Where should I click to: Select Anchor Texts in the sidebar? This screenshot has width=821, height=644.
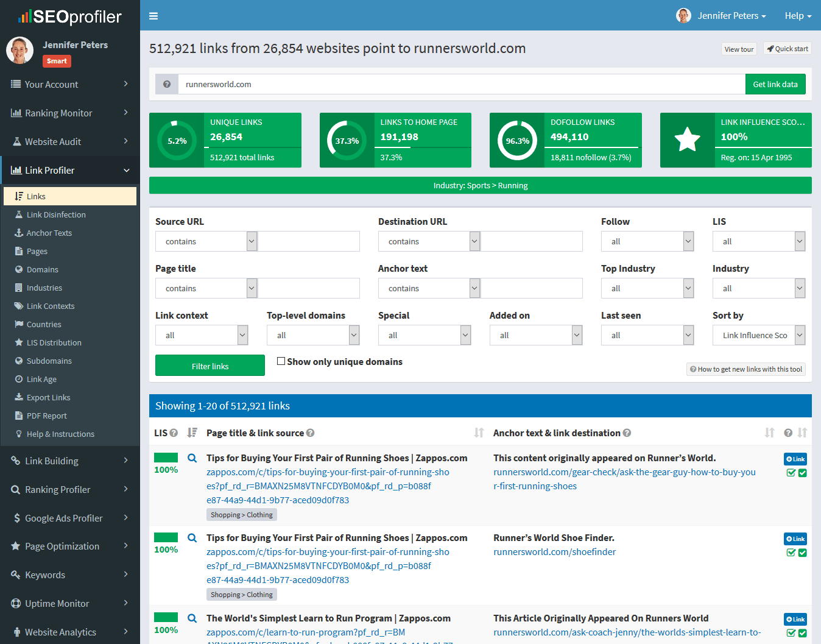click(49, 233)
